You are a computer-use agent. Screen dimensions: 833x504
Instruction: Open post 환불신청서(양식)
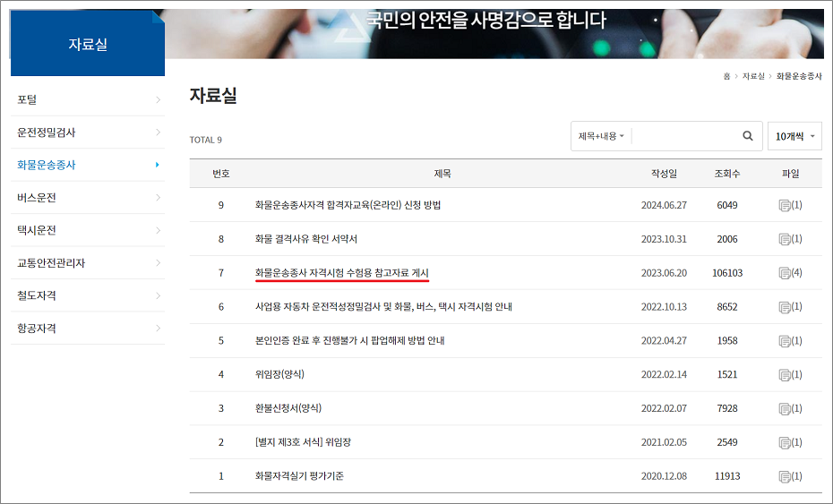coord(288,408)
